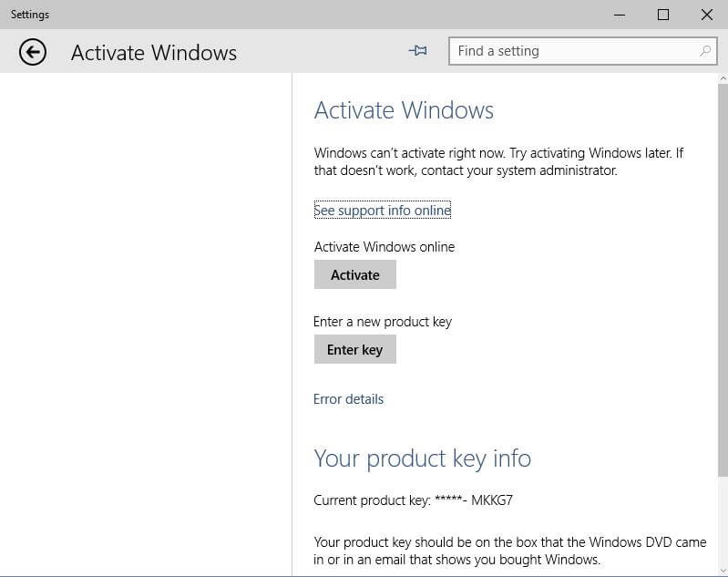The width and height of the screenshot is (728, 577).
Task: Click the scrollbar up arrow
Action: (x=723, y=79)
